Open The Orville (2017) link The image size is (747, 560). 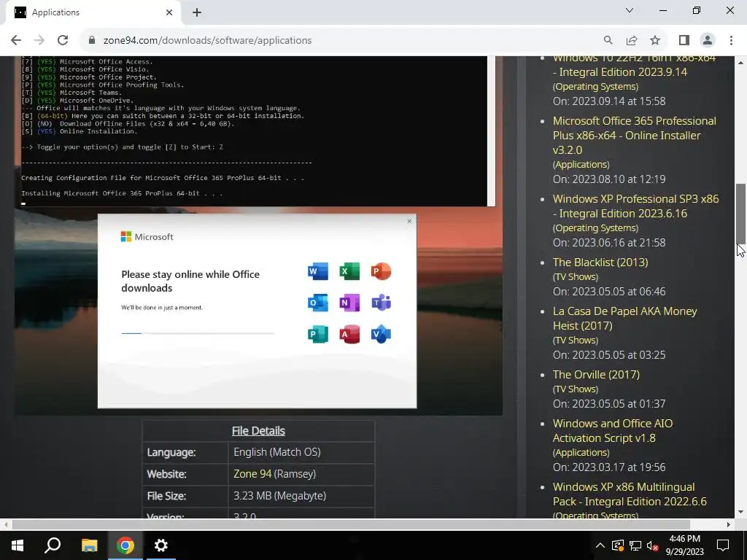[x=596, y=375]
